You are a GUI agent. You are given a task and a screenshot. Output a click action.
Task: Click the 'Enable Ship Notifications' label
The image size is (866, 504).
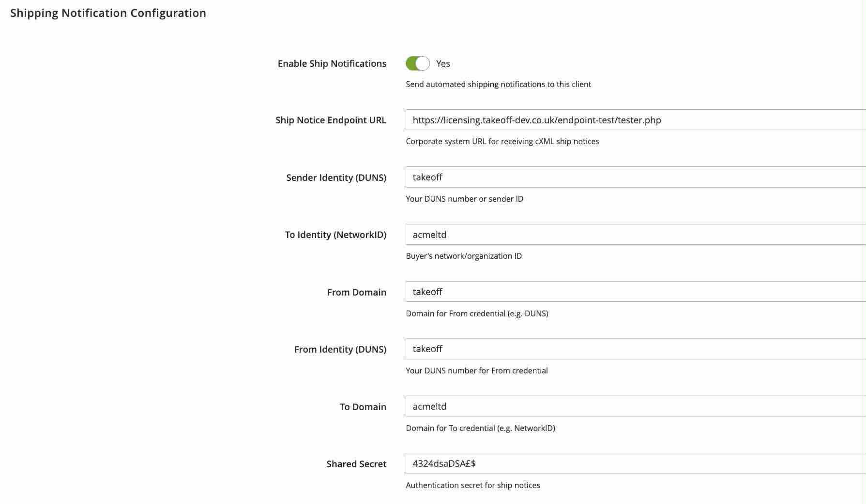tap(332, 63)
